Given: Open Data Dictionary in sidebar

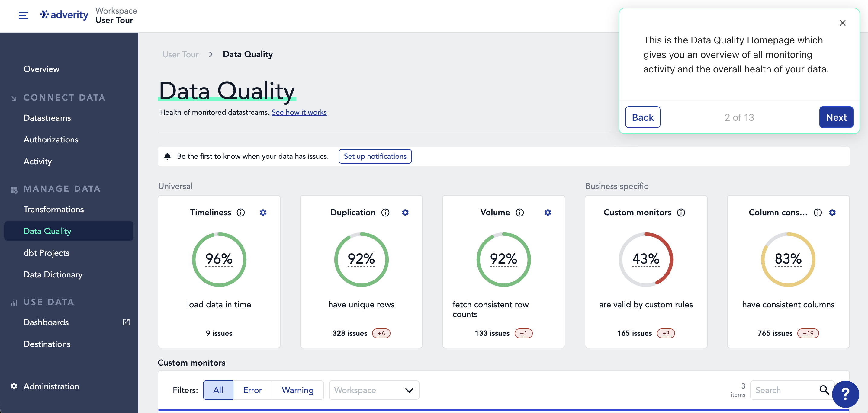Looking at the screenshot, I should (53, 274).
